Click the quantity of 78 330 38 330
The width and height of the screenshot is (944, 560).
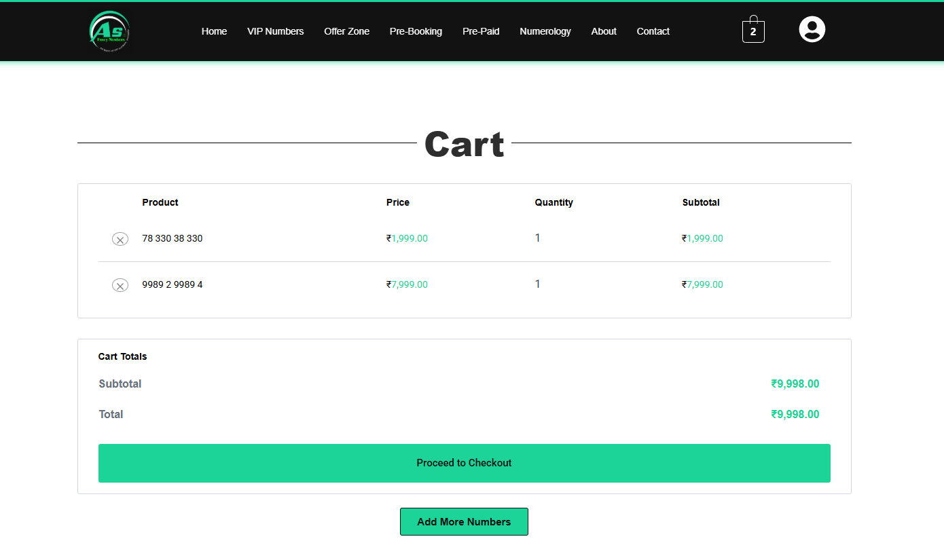tap(537, 238)
